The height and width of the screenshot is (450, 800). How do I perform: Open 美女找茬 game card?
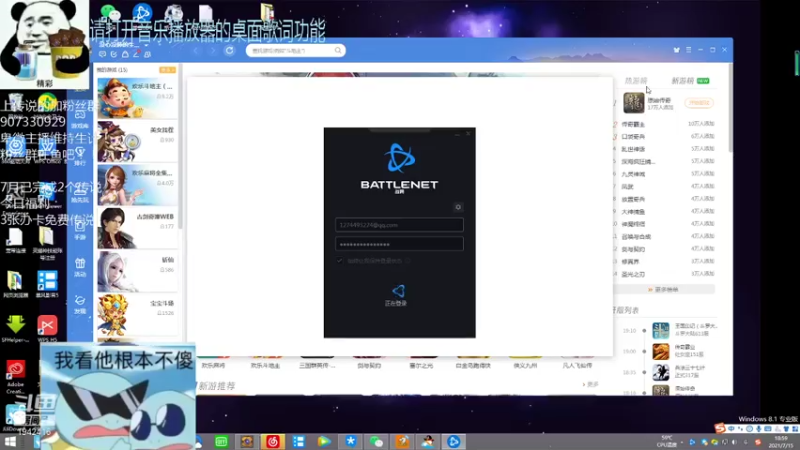(x=137, y=141)
